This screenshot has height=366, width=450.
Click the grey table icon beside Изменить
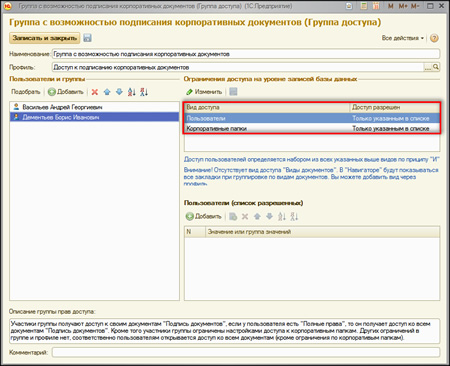pos(233,92)
